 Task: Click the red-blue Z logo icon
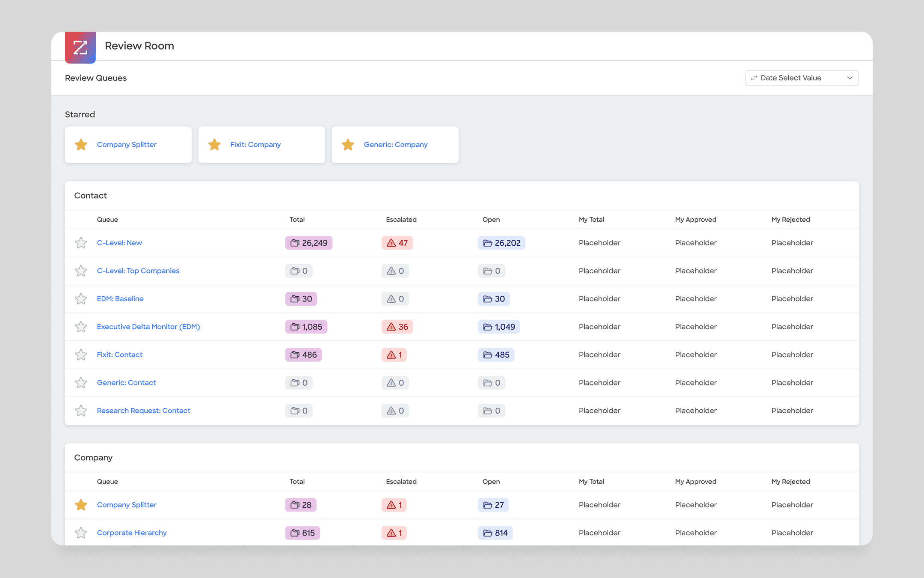[80, 48]
